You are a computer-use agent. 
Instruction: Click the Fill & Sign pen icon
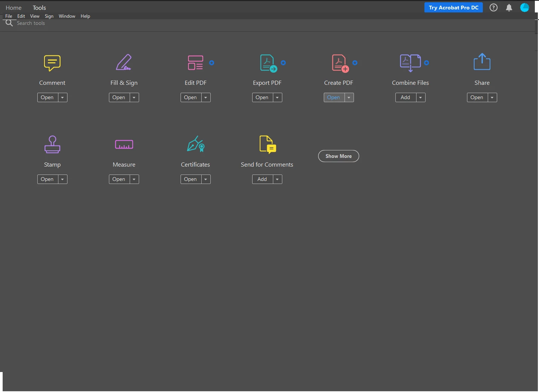(124, 63)
